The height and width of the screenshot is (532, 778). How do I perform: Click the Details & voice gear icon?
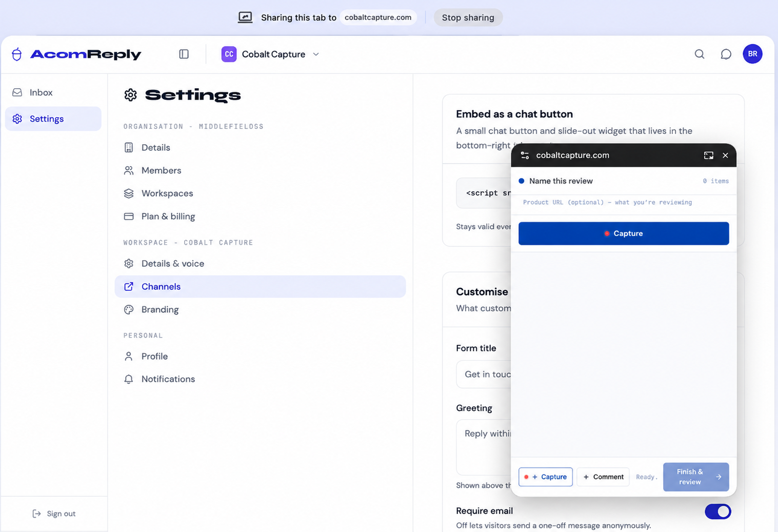click(x=129, y=263)
